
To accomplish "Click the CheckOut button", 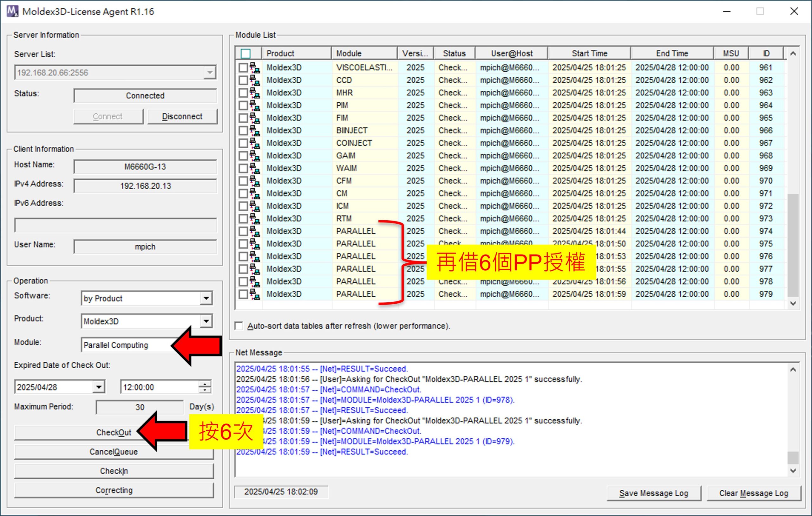I will click(114, 432).
